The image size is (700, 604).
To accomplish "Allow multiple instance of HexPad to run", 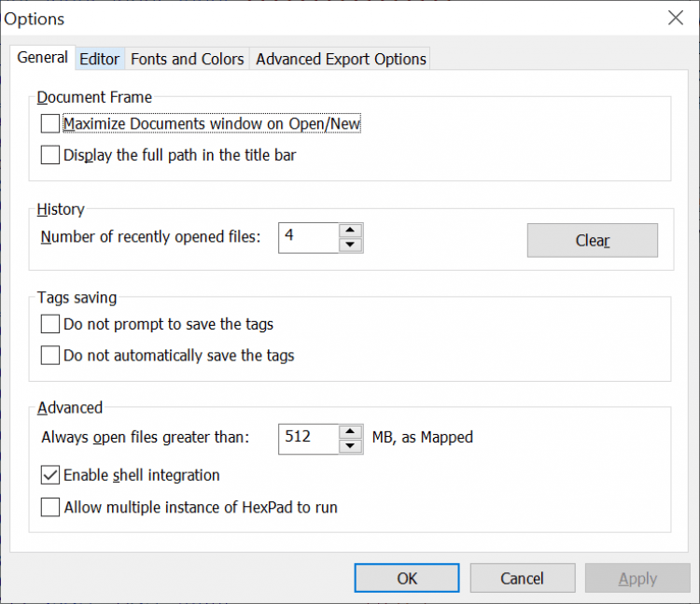I will [x=50, y=508].
